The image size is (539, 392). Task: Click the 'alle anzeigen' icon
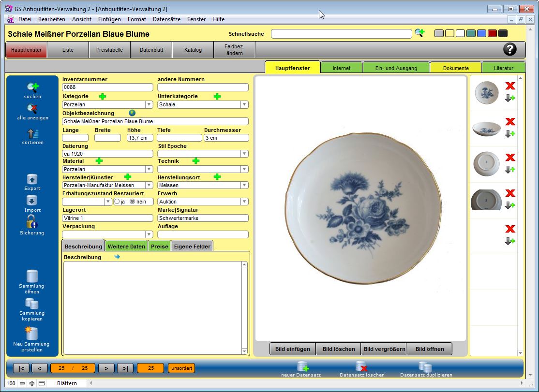[x=32, y=109]
